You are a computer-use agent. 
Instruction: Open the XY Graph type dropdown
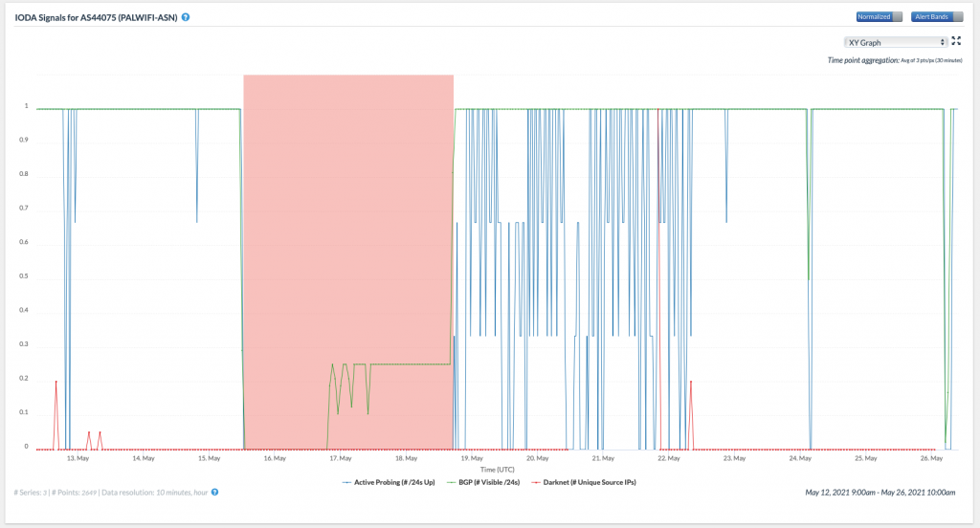(896, 42)
